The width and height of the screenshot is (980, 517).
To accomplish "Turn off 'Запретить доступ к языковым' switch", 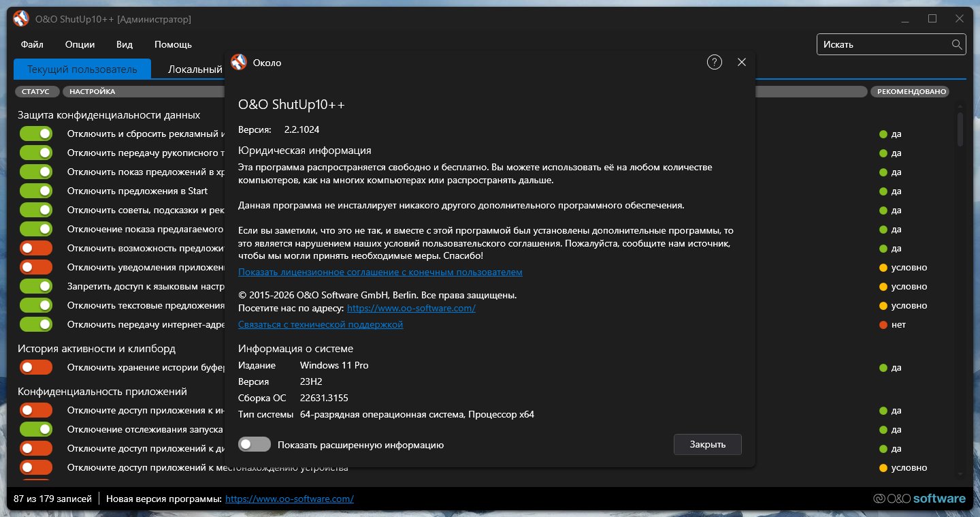I will coord(36,286).
